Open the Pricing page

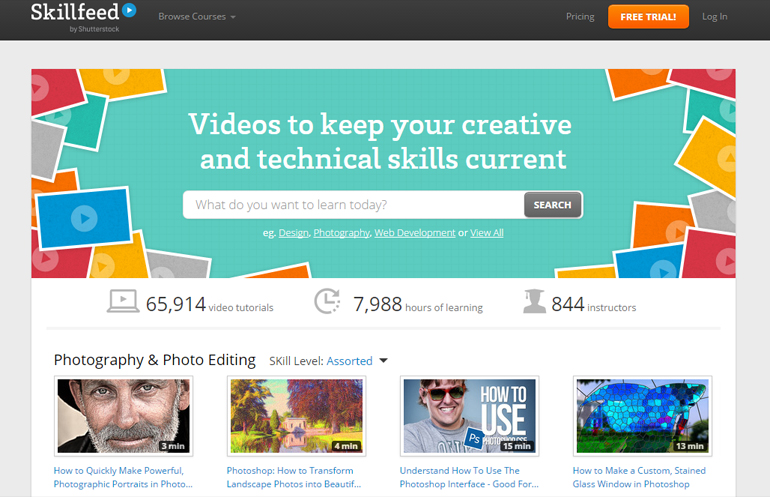tap(580, 17)
